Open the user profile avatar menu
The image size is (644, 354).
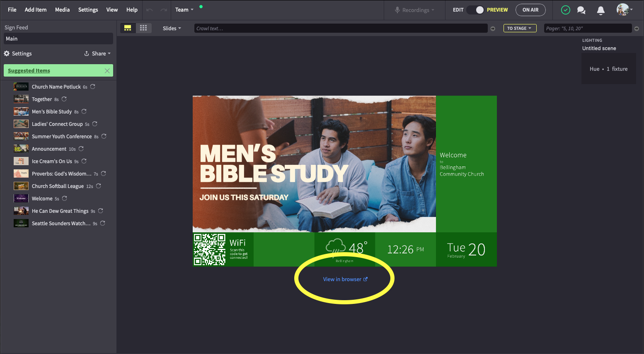click(x=625, y=10)
